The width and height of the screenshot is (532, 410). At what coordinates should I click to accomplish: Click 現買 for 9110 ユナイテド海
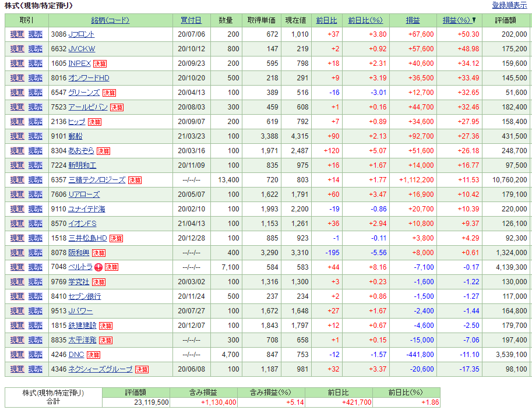click(17, 209)
